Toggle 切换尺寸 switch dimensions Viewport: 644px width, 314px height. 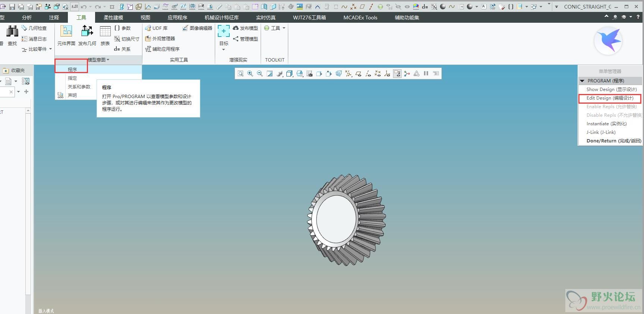coord(126,39)
